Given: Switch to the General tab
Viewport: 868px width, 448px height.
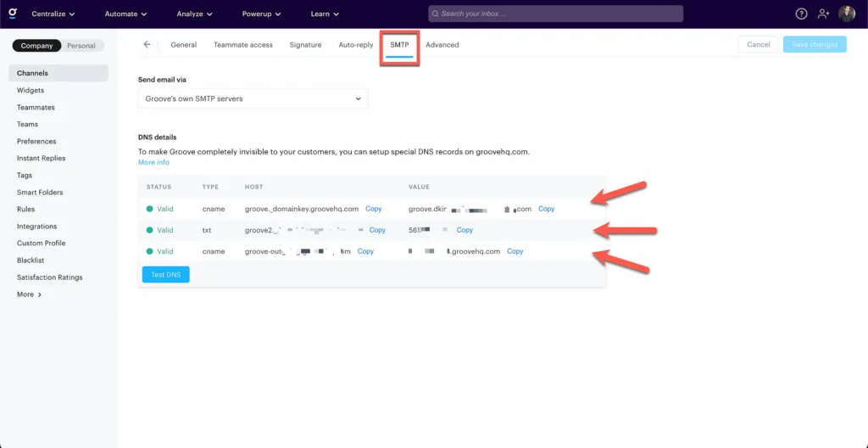Looking at the screenshot, I should (183, 45).
